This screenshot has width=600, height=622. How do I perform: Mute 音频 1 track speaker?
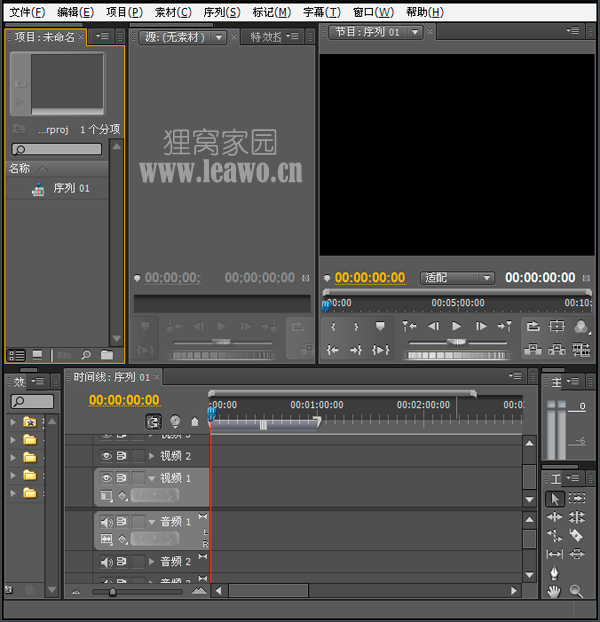coord(106,522)
